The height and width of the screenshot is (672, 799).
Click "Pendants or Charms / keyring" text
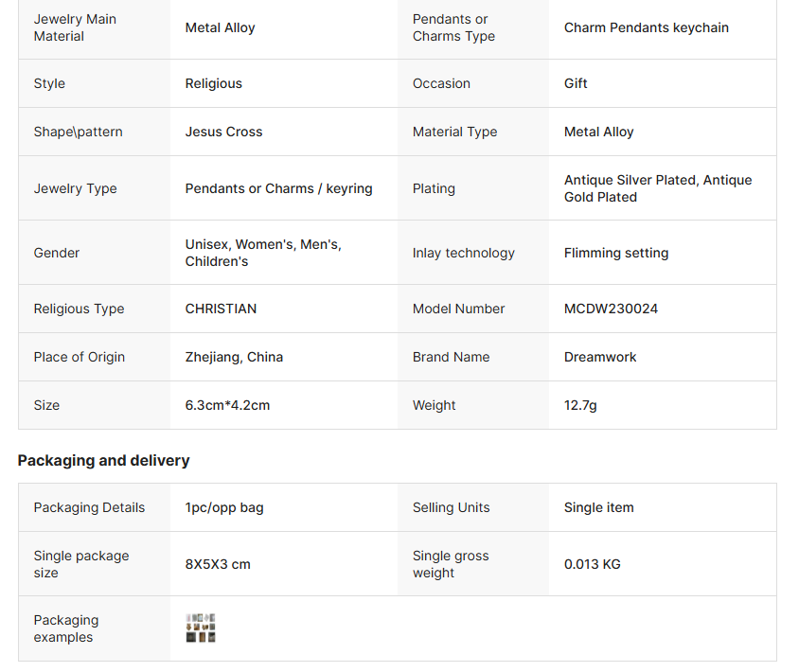(x=278, y=188)
